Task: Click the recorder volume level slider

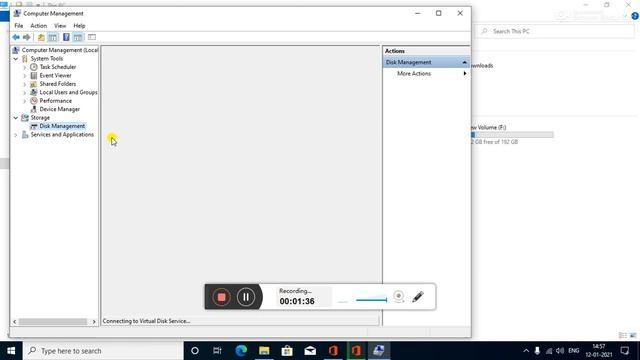Action: (371, 300)
